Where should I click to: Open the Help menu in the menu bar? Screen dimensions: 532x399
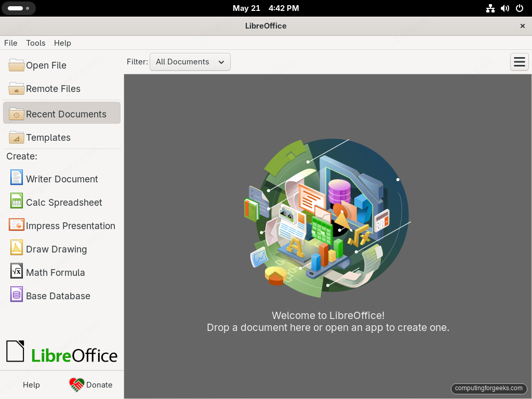(x=62, y=43)
